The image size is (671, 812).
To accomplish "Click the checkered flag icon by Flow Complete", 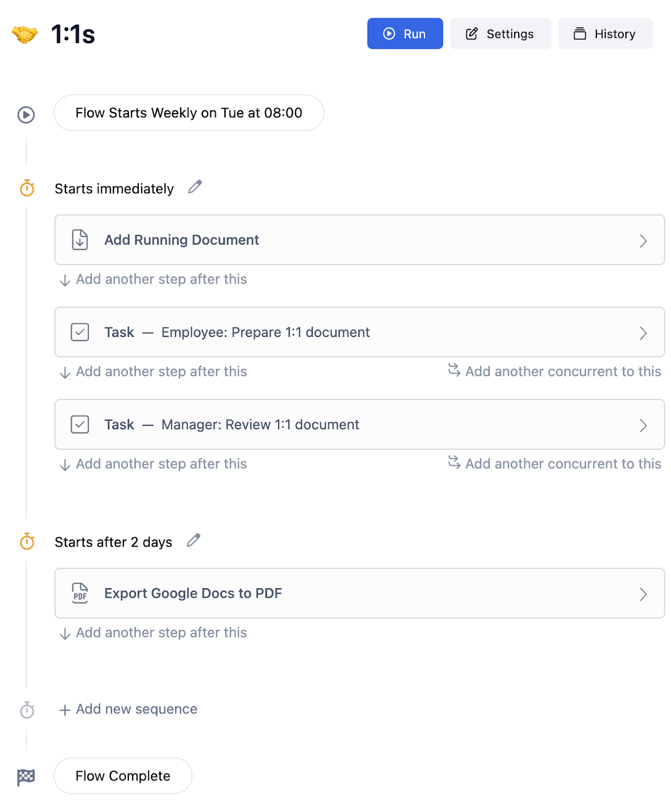I will tap(26, 777).
